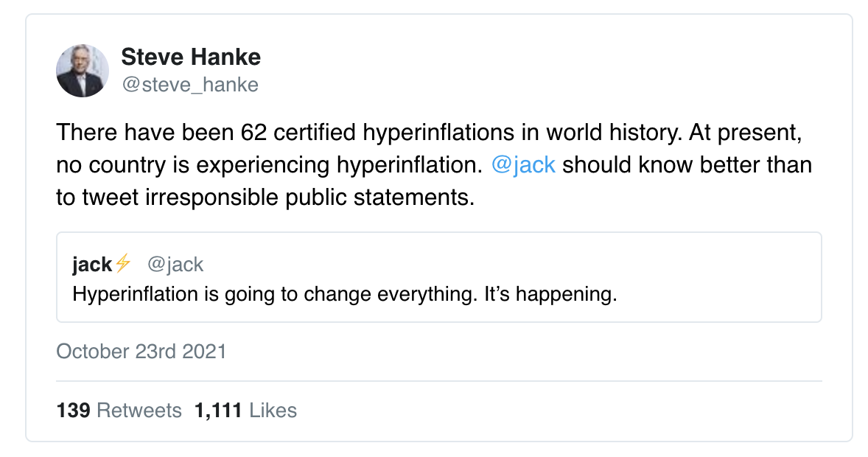The width and height of the screenshot is (868, 457).
Task: Click the 139 retweet count number
Action: (73, 411)
